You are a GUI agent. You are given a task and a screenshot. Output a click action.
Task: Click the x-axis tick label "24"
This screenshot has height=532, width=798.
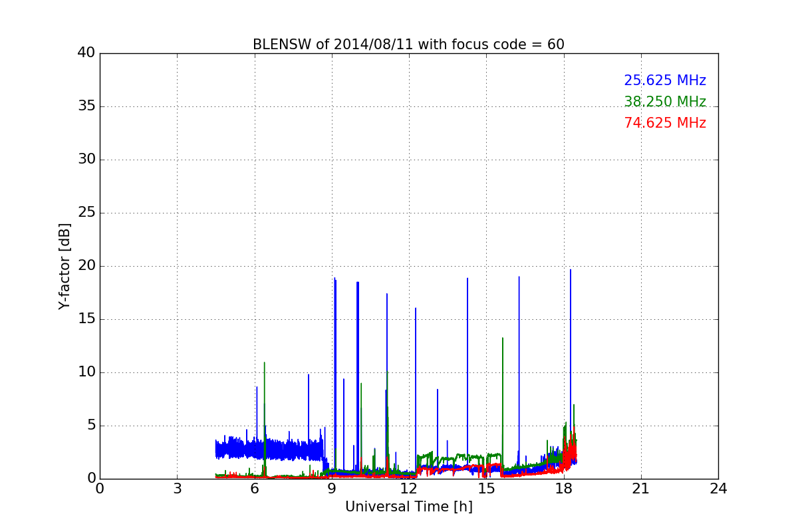(718, 489)
